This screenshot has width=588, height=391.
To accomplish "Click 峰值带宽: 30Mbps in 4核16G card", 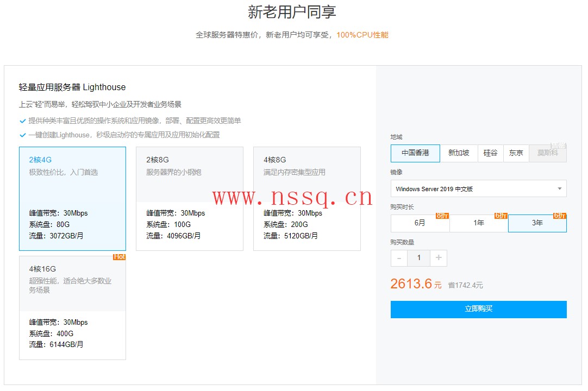I will pyautogui.click(x=58, y=323).
